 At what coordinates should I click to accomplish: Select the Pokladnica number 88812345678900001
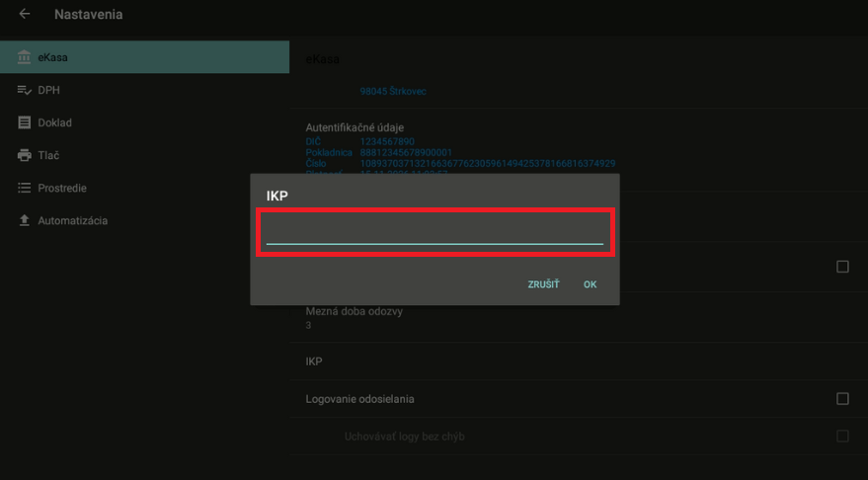[x=406, y=152]
